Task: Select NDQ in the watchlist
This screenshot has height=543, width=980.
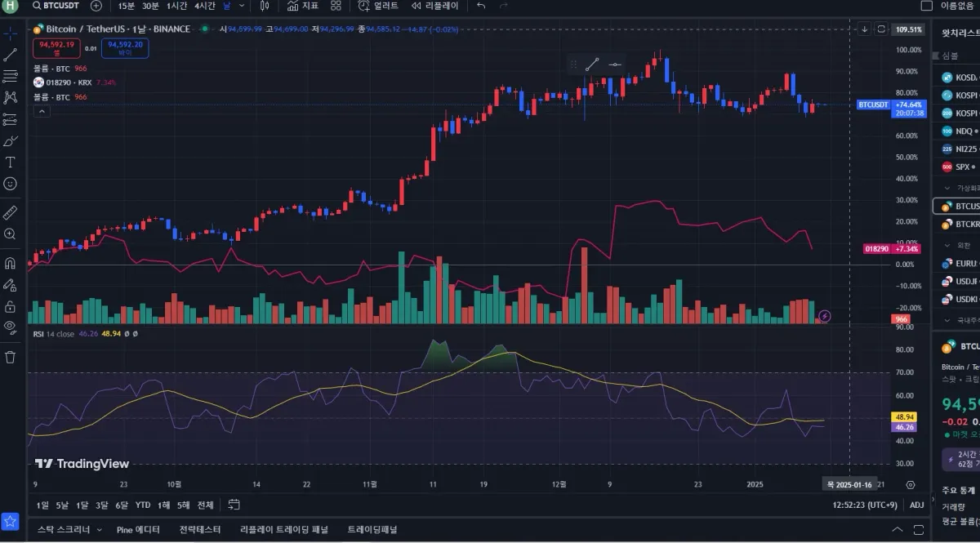Action: pyautogui.click(x=960, y=131)
